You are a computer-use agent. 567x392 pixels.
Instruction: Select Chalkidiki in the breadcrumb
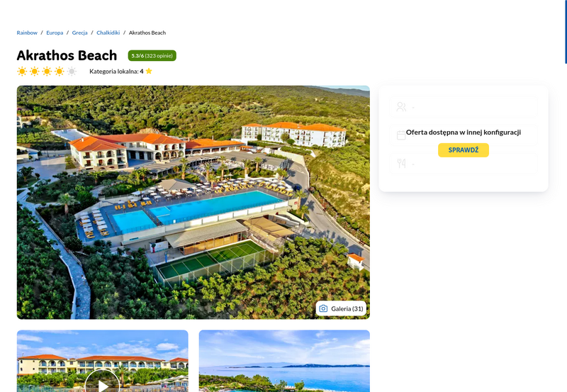[108, 33]
